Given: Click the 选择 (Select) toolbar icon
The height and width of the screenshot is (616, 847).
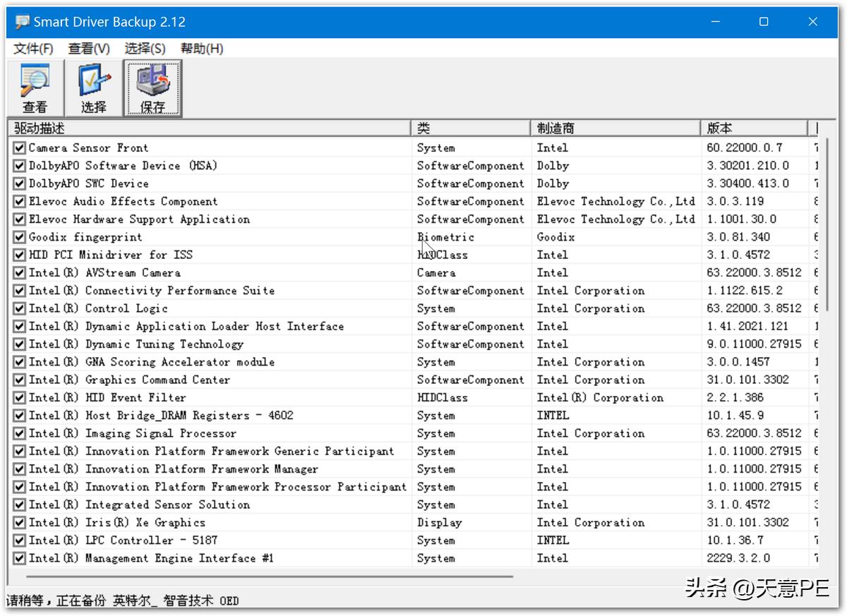Looking at the screenshot, I should (x=93, y=87).
